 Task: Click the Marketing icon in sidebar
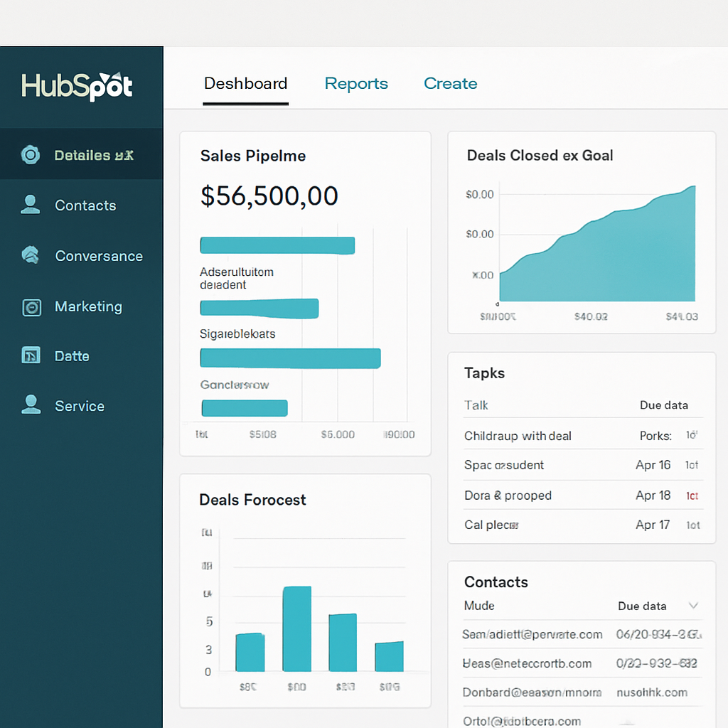point(31,307)
